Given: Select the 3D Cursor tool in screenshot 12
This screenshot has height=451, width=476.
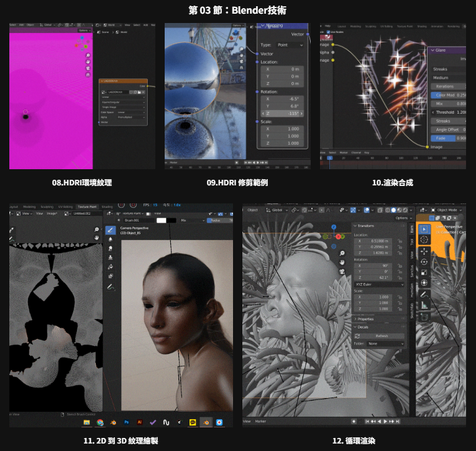Looking at the screenshot, I should [424, 239].
